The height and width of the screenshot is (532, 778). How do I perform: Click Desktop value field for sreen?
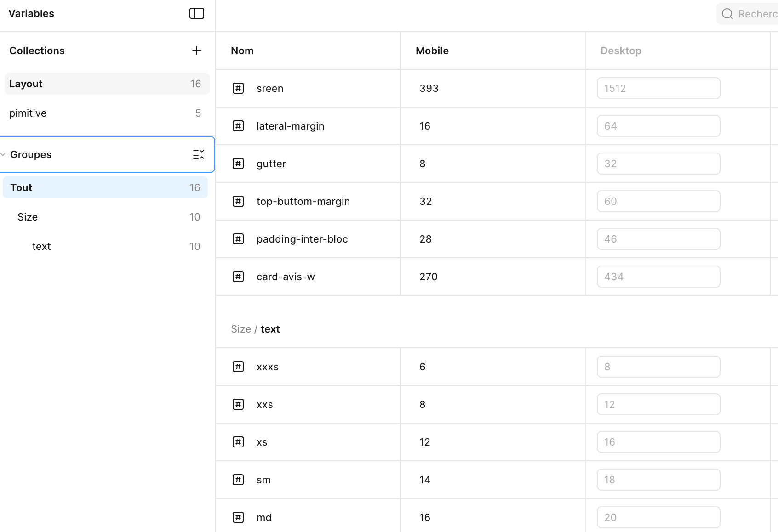pyautogui.click(x=658, y=88)
